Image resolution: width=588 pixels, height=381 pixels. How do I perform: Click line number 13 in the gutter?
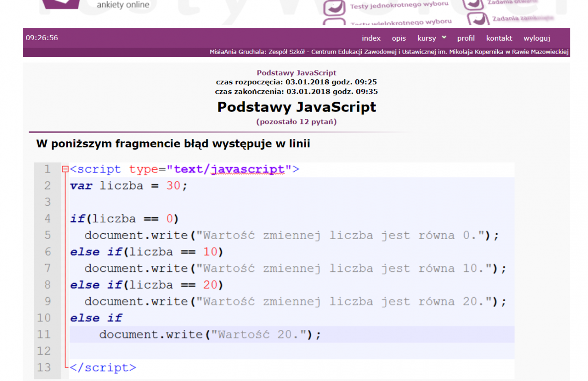pos(44,368)
